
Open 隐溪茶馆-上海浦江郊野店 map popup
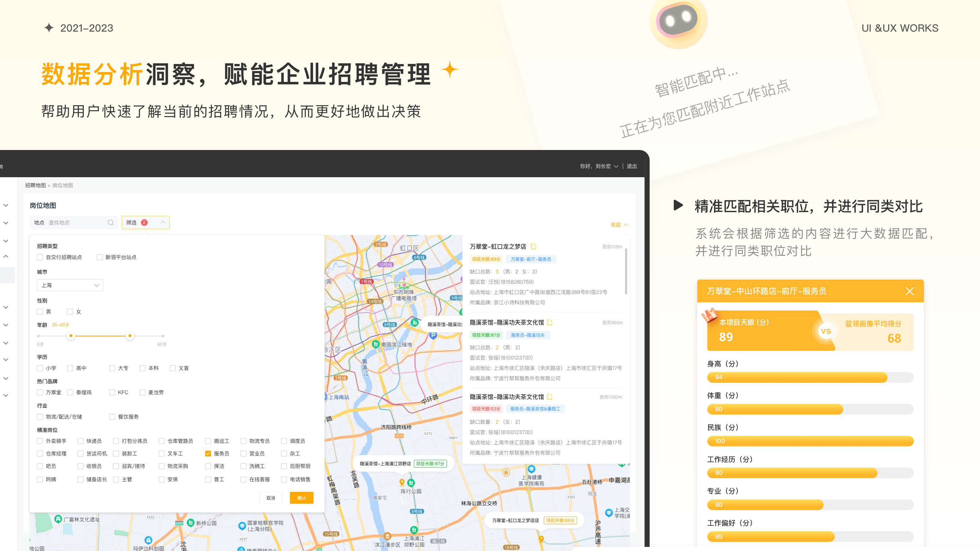pos(403,464)
